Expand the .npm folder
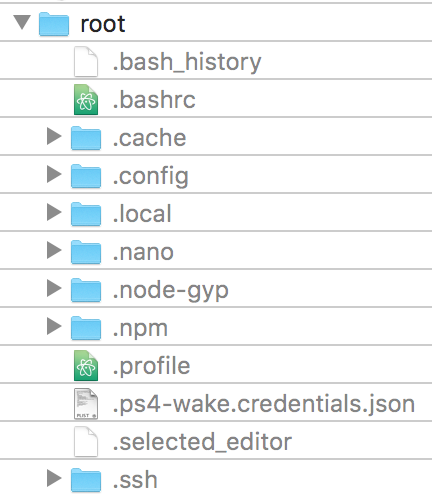The height and width of the screenshot is (496, 432). click(x=54, y=326)
